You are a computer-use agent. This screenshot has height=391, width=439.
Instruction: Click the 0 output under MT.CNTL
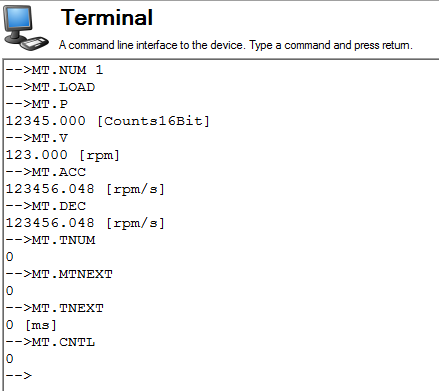pyautogui.click(x=10, y=359)
